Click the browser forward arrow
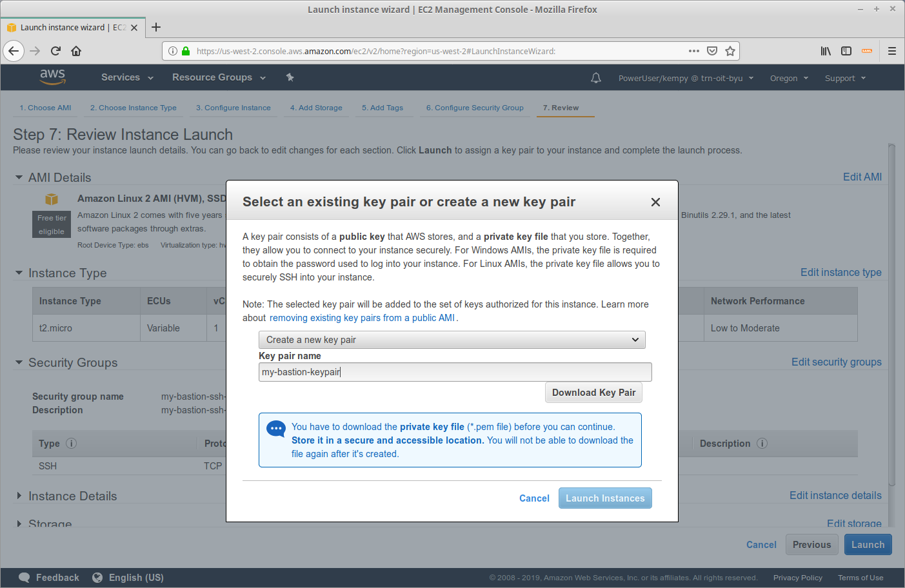The width and height of the screenshot is (905, 588). click(35, 51)
